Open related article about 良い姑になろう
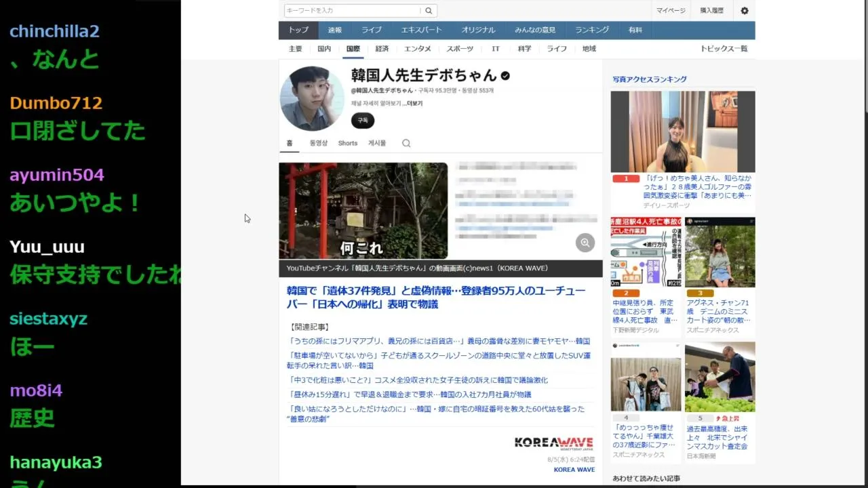The height and width of the screenshot is (488, 868). pyautogui.click(x=436, y=414)
